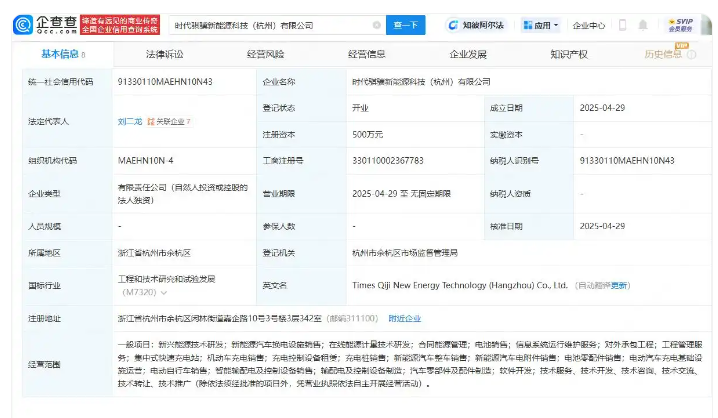The image size is (718, 418).
Task: Select 工商注册号 330110002367783
Action: 388,160
